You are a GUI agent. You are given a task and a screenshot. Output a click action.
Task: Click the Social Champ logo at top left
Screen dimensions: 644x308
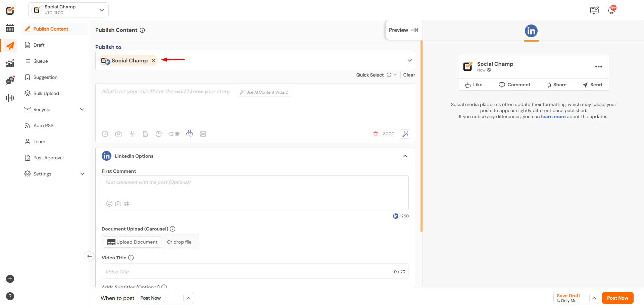10,10
